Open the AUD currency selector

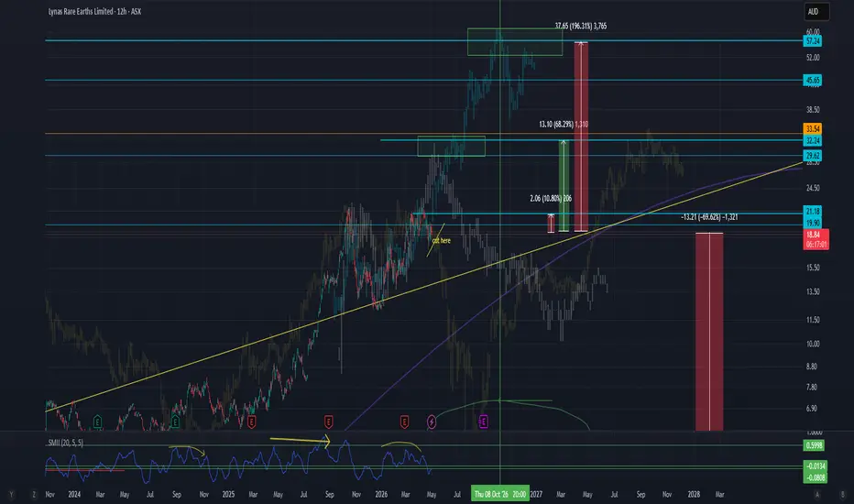pos(816,11)
